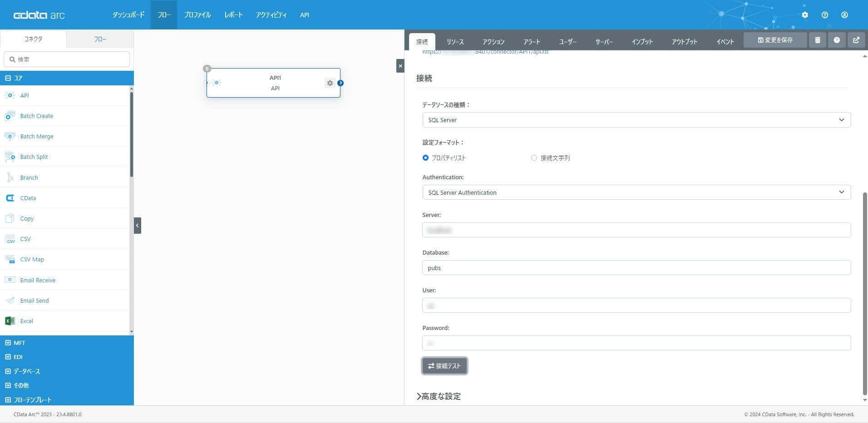Switch to the アウトプット tab
Image resolution: width=868 pixels, height=423 pixels.
point(684,42)
